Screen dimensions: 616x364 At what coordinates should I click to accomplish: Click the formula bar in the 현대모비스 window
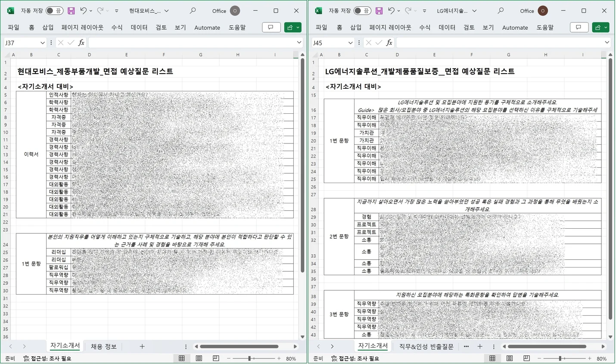(x=192, y=43)
